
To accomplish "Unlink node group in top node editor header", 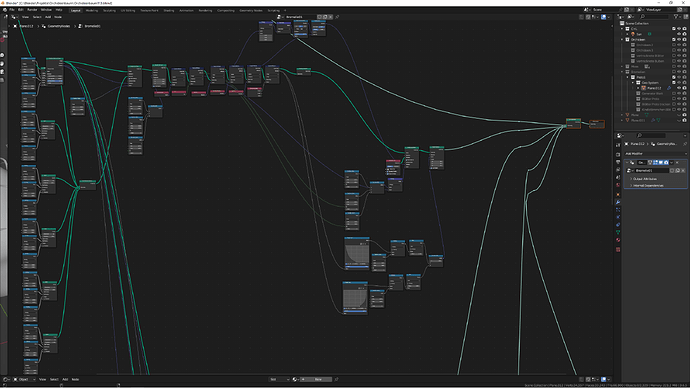I will pos(330,17).
